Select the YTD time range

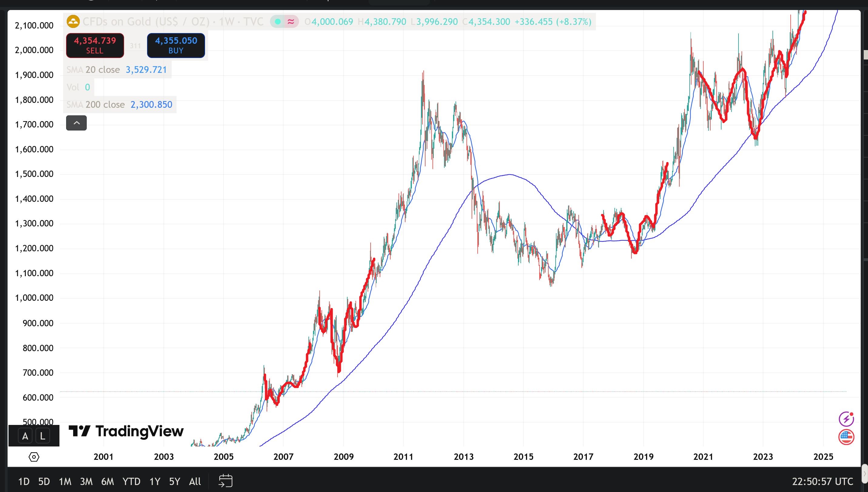[x=131, y=481]
